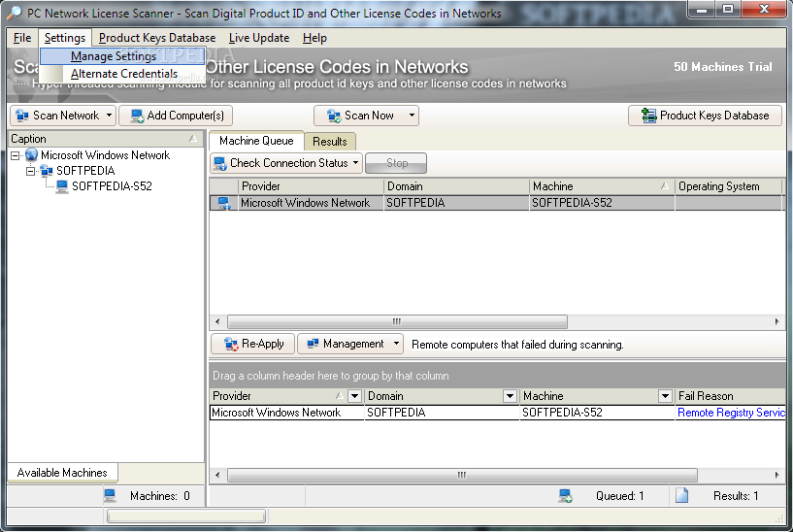
Task: Open Check Connection Status dropdown arrow
Action: click(355, 163)
